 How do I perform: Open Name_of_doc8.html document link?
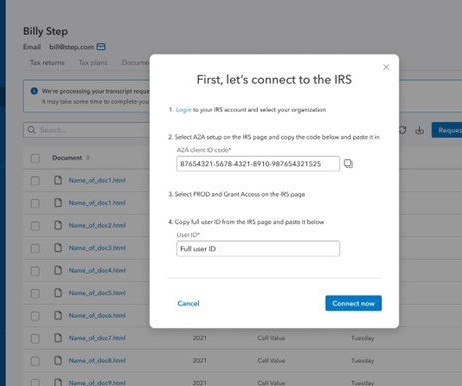(97, 360)
